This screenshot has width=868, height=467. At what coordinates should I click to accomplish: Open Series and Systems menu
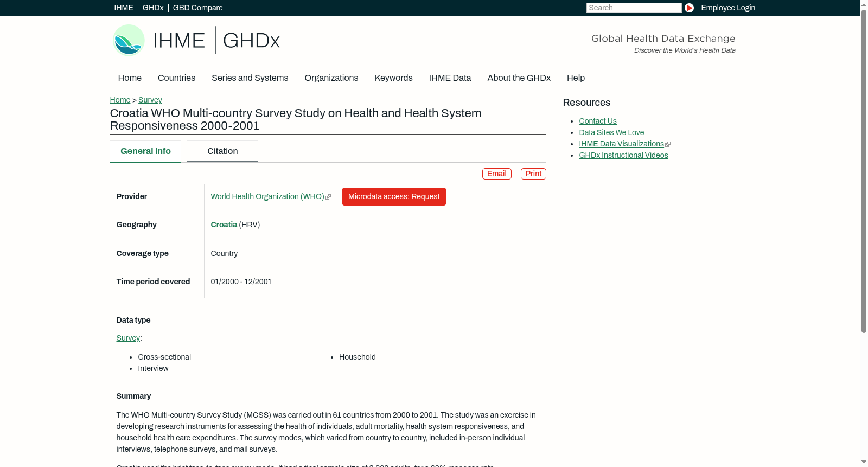pos(250,78)
